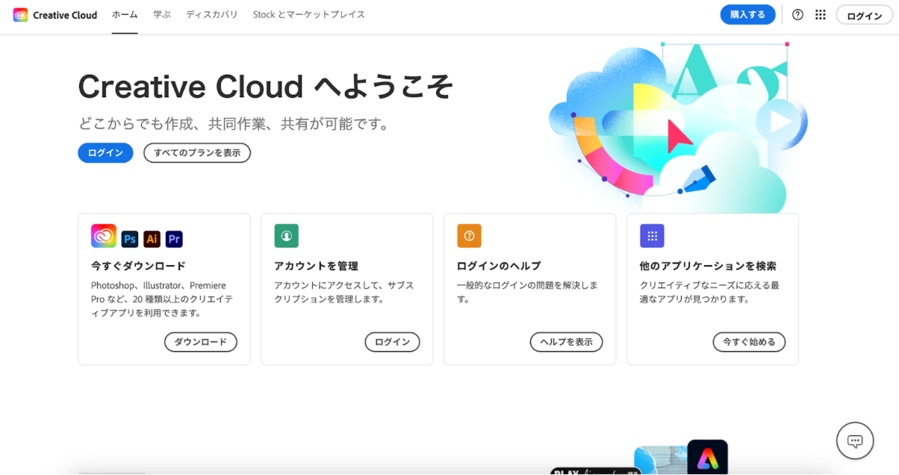Switch to the ホーム tab
This screenshot has width=899, height=475.
[x=124, y=15]
